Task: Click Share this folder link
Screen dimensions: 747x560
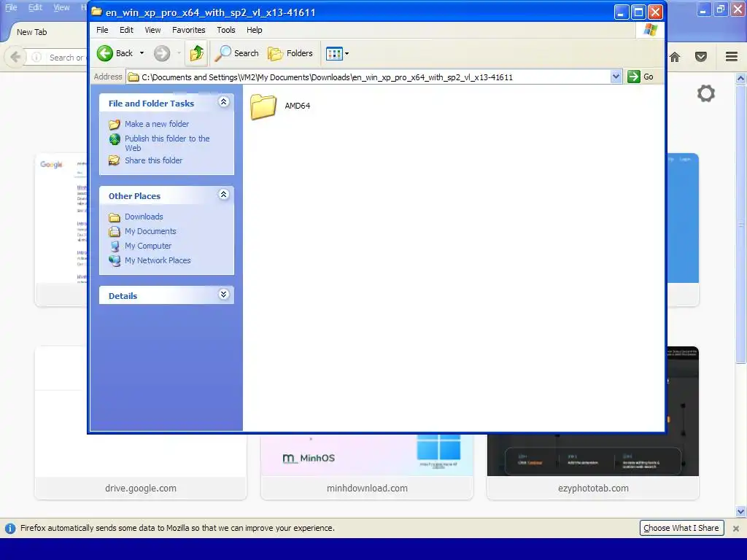Action: click(153, 160)
